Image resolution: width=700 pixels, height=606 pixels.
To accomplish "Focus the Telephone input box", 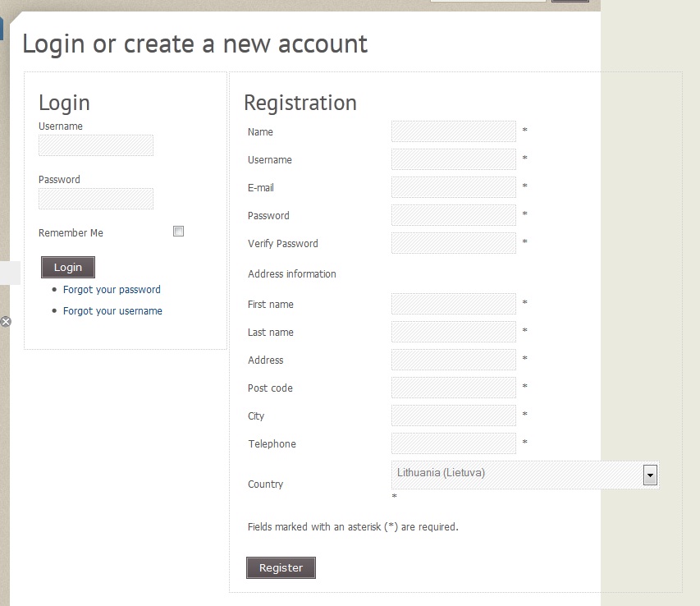I will pyautogui.click(x=454, y=443).
